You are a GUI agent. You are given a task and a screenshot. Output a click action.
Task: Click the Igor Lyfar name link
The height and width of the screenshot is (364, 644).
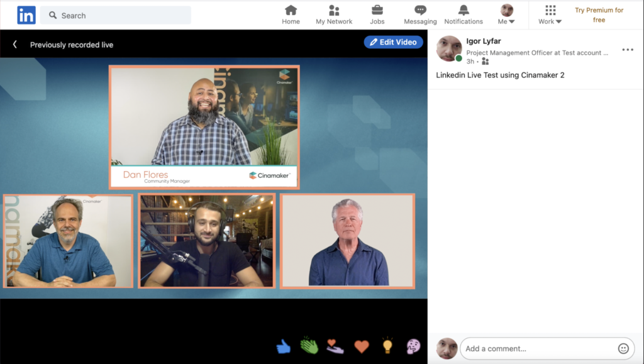click(x=484, y=41)
